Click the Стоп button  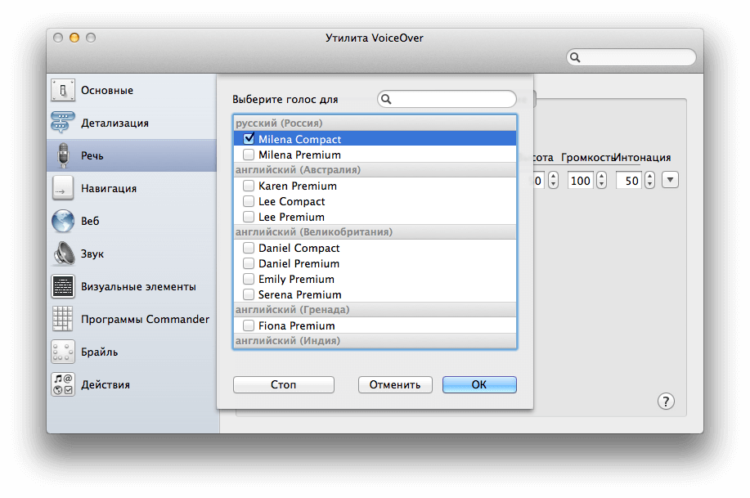tap(284, 385)
